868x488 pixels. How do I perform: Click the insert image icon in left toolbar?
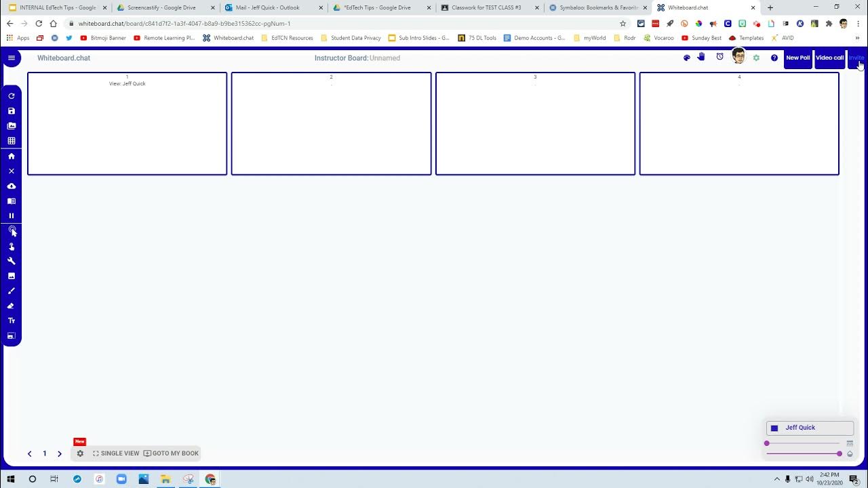click(11, 276)
